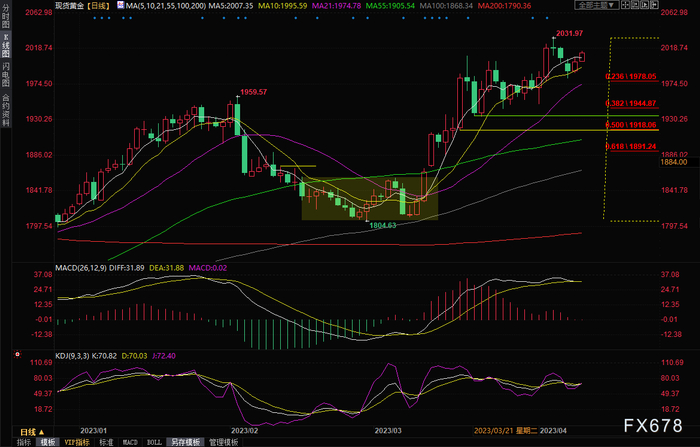This screenshot has height=447, width=700.
Task: Click the 2023/02 time axis label
Action: [244, 430]
